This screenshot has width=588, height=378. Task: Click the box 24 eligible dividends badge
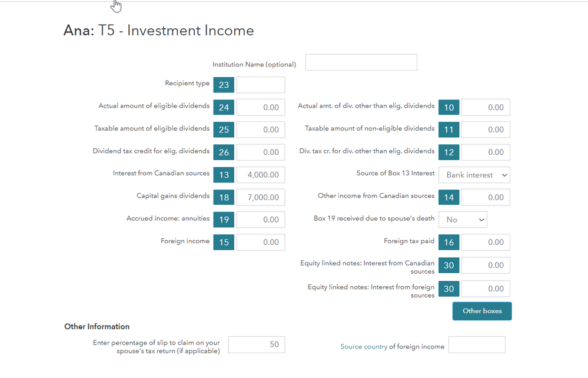(224, 107)
